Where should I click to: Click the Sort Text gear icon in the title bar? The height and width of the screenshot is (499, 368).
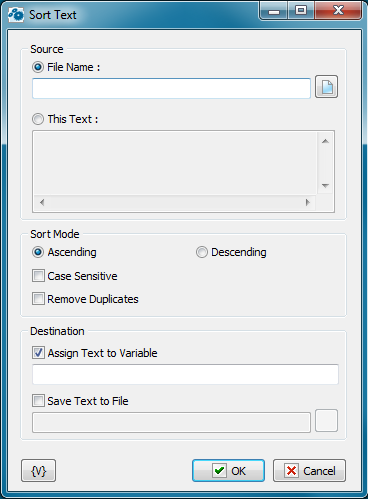click(x=16, y=15)
